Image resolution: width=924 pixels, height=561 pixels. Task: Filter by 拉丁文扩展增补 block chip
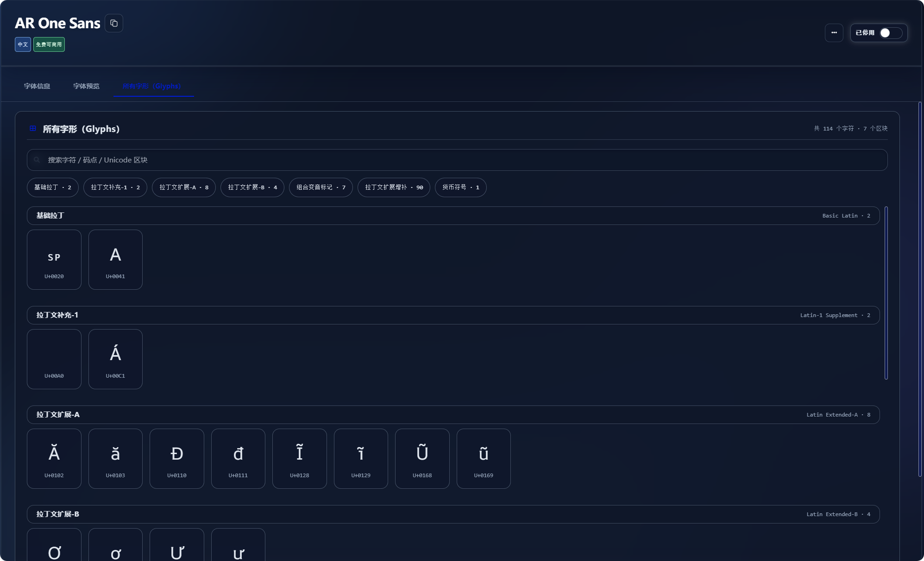pos(394,187)
